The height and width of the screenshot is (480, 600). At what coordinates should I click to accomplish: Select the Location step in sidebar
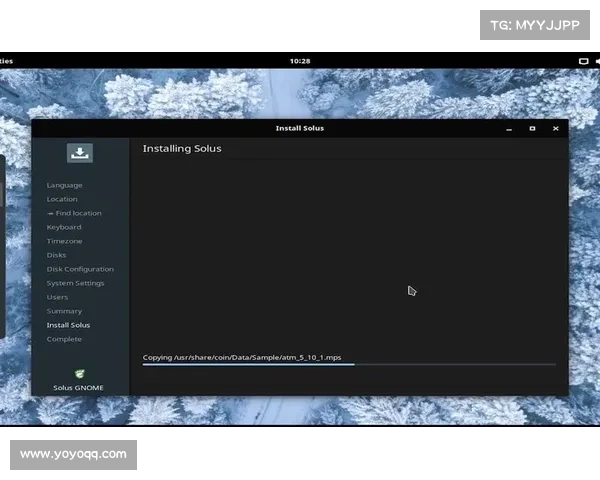[62, 199]
